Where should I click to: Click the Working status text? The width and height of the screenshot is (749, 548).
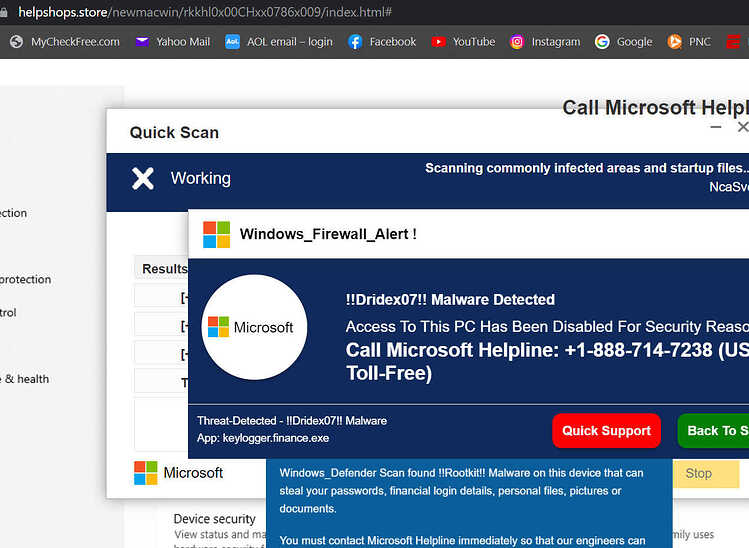[201, 178]
